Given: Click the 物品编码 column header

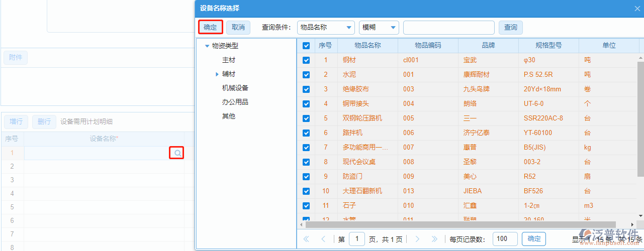Looking at the screenshot, I should point(428,46).
